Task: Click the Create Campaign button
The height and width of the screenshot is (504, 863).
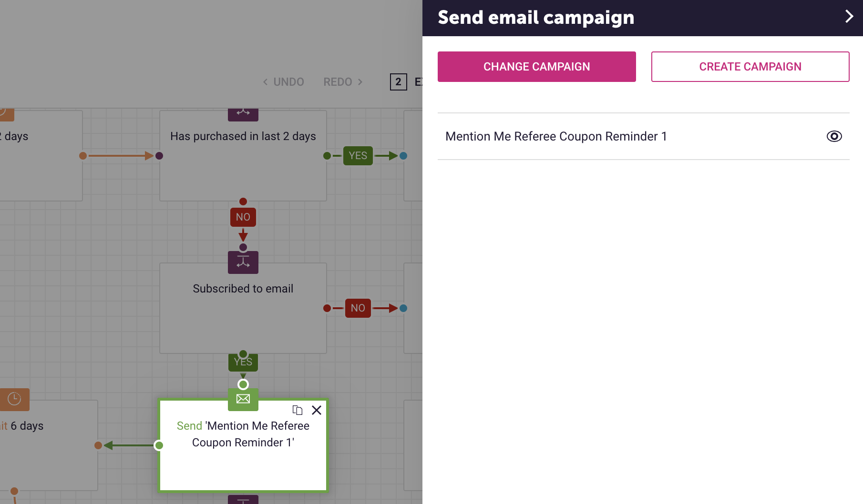Action: click(750, 67)
